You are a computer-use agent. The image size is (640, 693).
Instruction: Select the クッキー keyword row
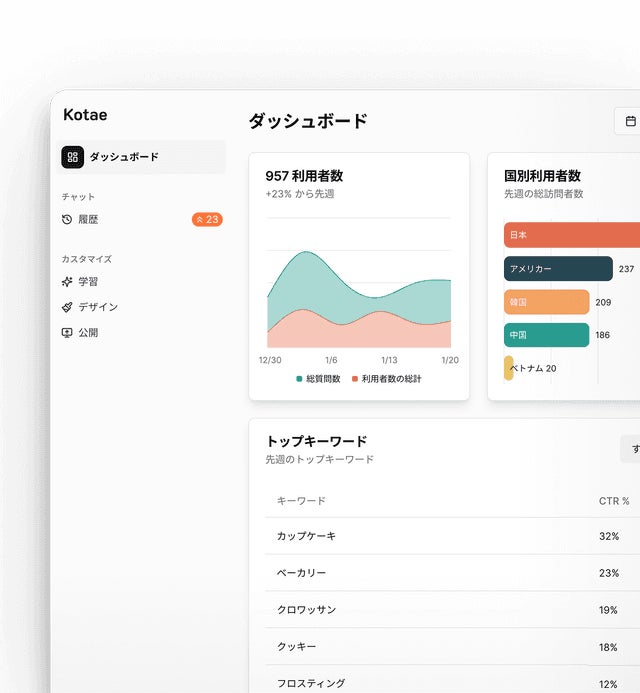coord(453,647)
